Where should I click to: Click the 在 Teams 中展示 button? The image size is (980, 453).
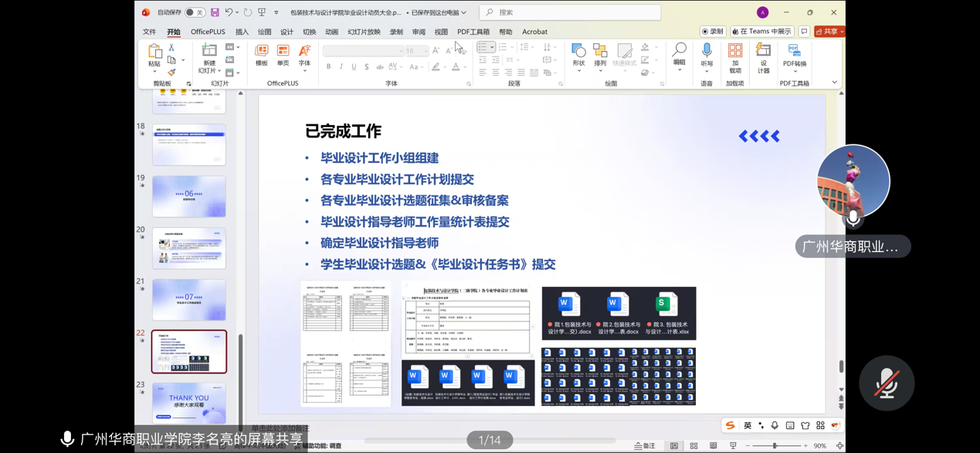click(761, 32)
